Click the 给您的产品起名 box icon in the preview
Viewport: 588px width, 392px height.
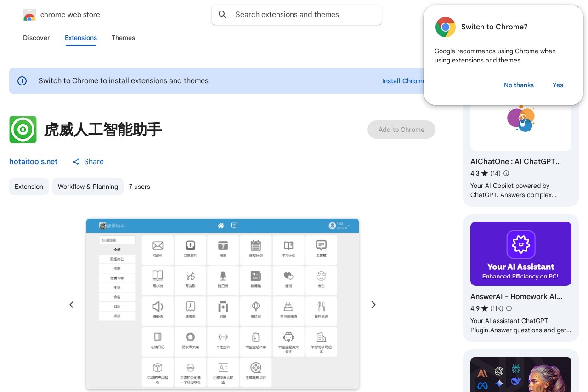[158, 368]
